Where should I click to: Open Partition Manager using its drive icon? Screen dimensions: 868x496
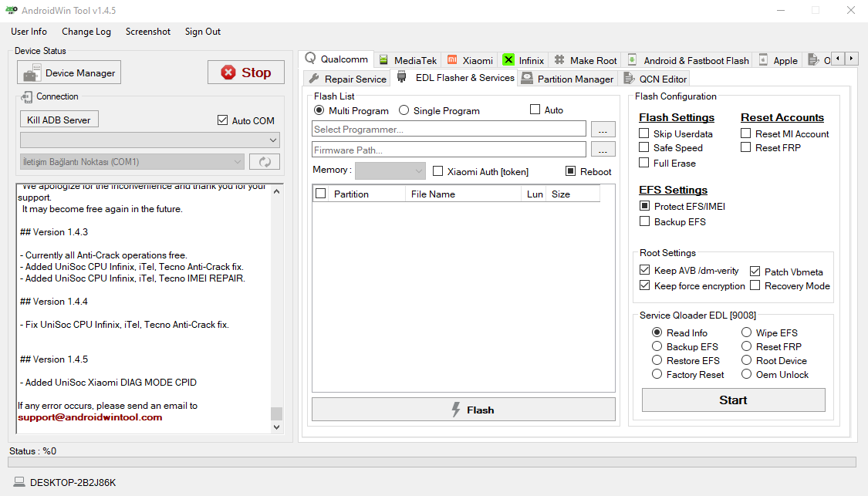pyautogui.click(x=528, y=78)
